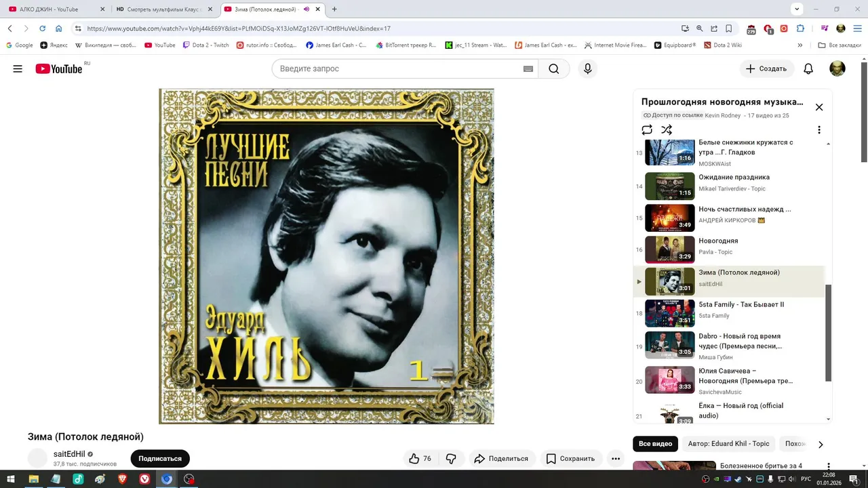Like the video with thumbs up
This screenshot has height=488, width=868.
[x=420, y=459]
